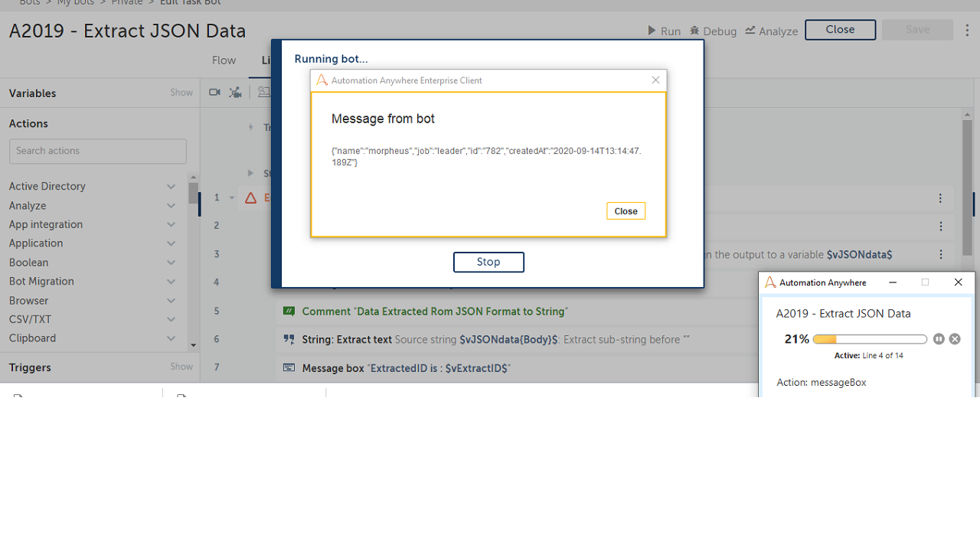Select the Comment line about JSON Format
Image resolution: width=980 pixels, height=551 pixels.
click(434, 311)
